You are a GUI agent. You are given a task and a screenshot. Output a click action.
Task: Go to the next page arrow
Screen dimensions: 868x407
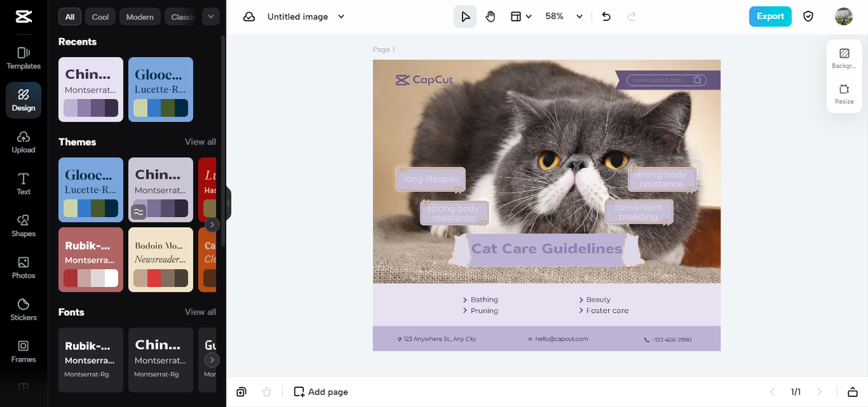coord(819,392)
